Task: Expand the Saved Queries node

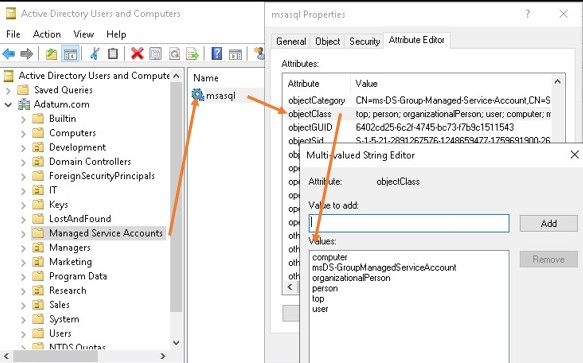Action: click(8, 90)
